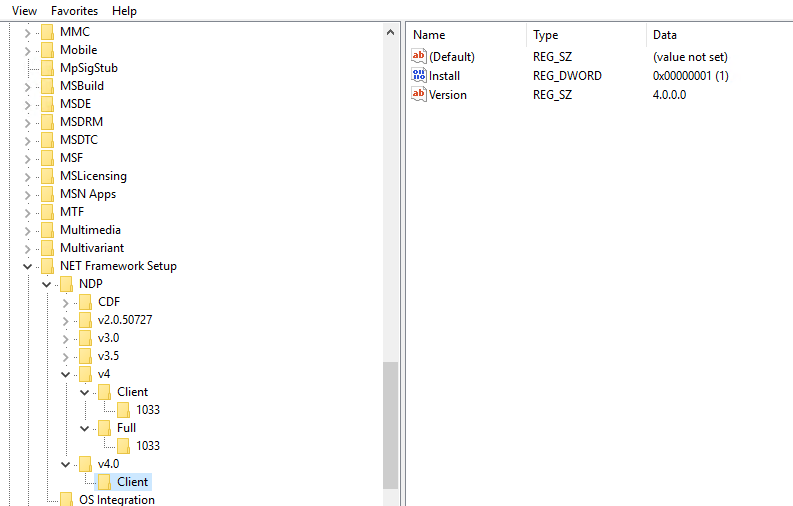793x506 pixels.
Task: Expand the Mobile registry key
Action: click(x=27, y=51)
